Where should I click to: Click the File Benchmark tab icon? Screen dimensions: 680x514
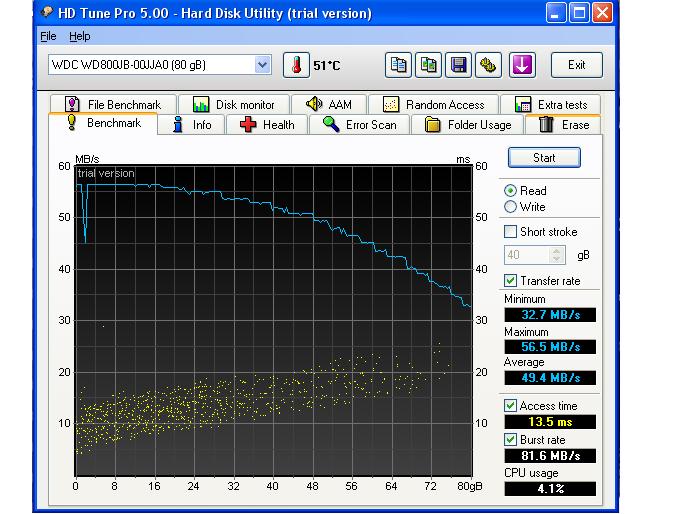[x=72, y=105]
